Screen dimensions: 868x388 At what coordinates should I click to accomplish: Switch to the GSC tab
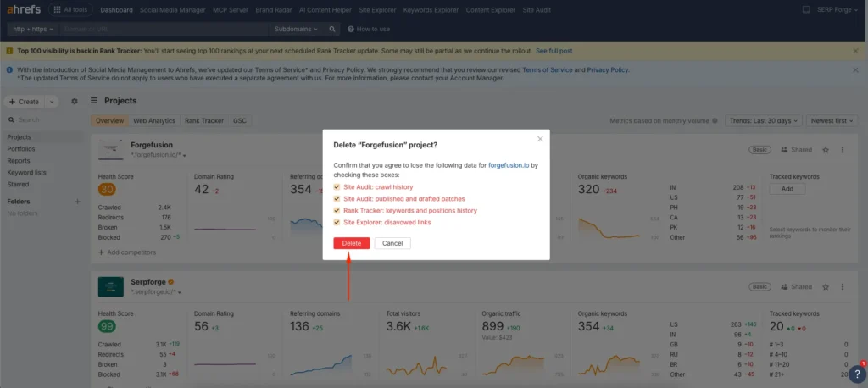[240, 120]
